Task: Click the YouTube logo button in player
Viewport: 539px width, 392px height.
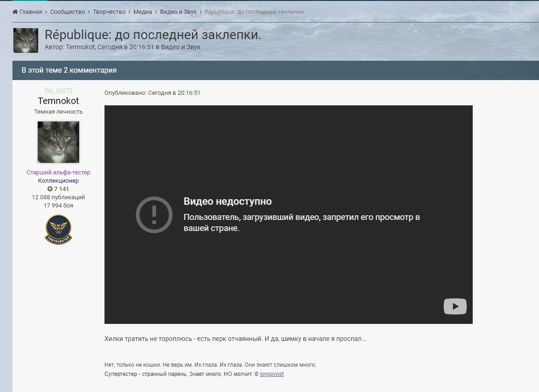Action: click(455, 306)
